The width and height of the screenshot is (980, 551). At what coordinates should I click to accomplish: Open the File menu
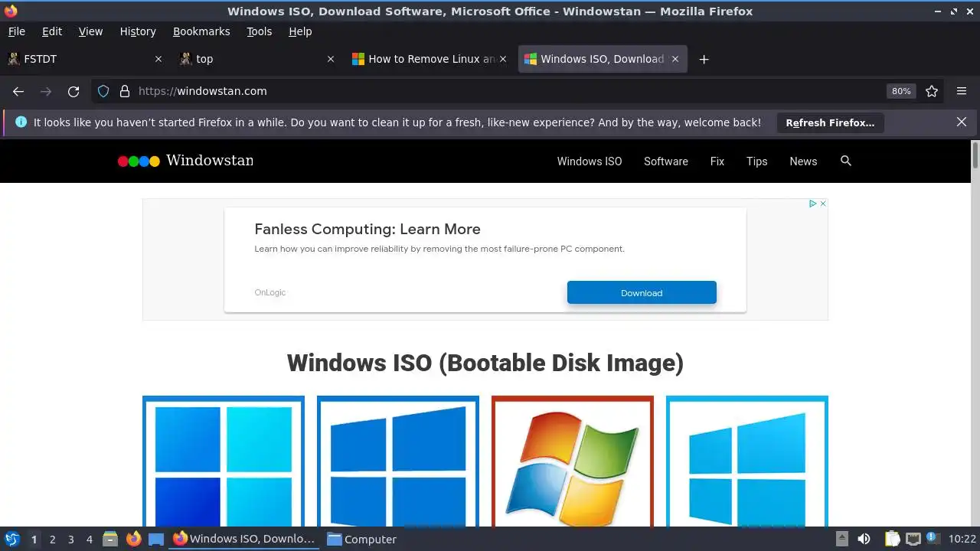click(x=16, y=31)
